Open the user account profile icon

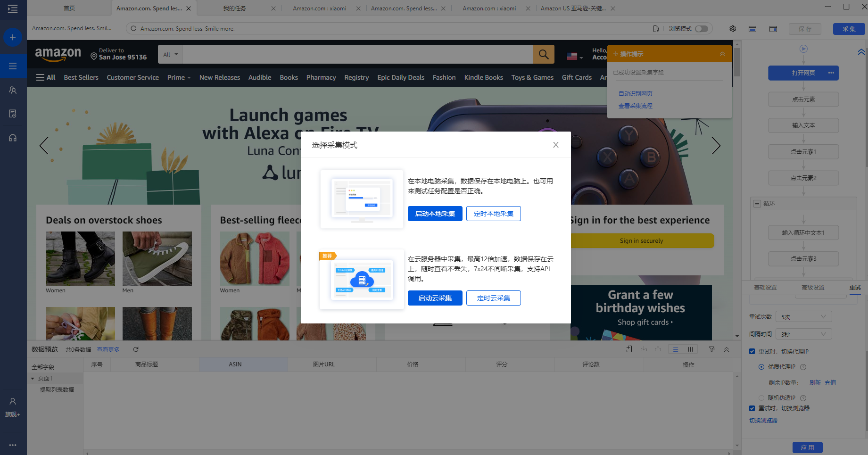point(13,401)
